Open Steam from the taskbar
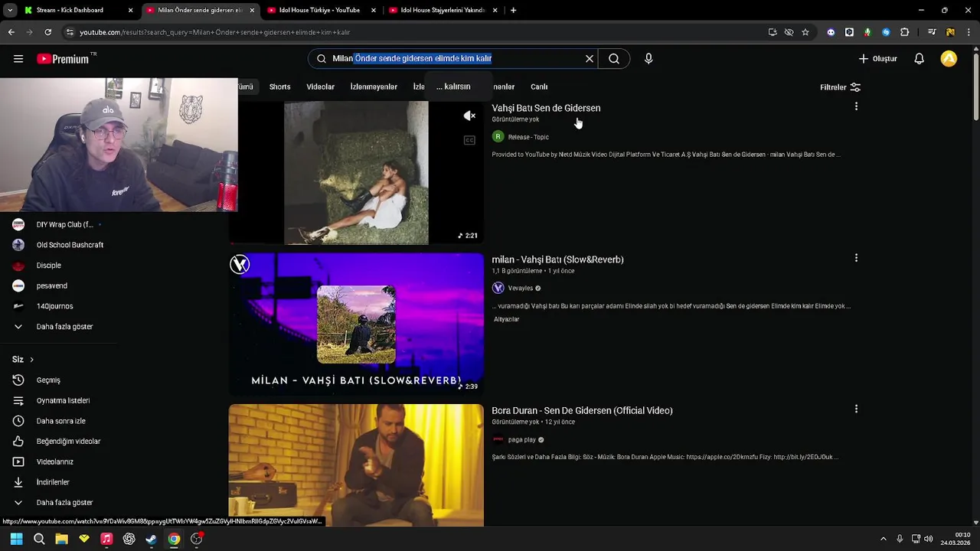 (x=152, y=539)
